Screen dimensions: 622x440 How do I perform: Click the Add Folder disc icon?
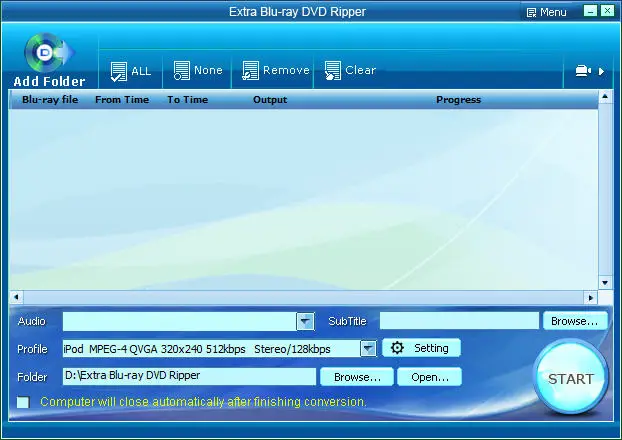50,52
